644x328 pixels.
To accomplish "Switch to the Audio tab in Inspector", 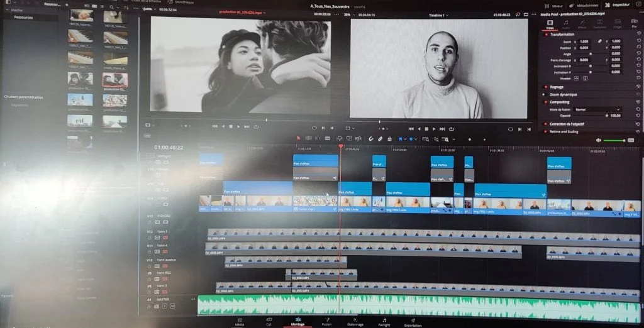I will 566,25.
